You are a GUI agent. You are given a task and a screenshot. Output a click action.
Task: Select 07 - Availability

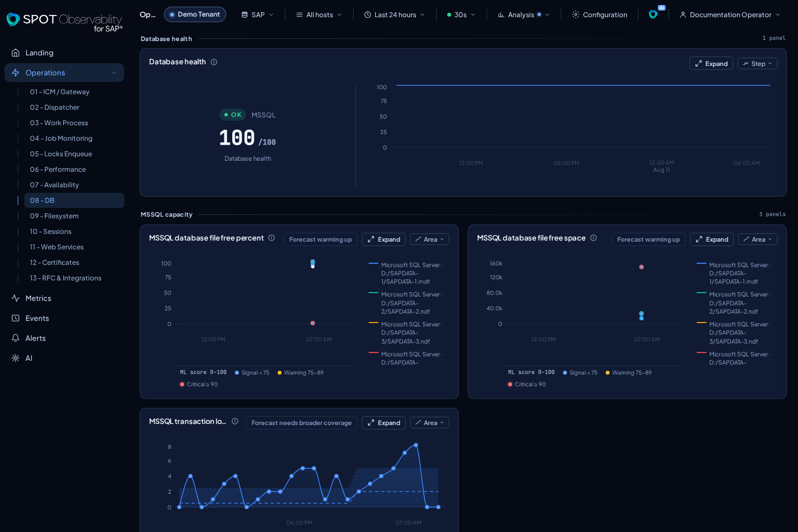click(74, 185)
